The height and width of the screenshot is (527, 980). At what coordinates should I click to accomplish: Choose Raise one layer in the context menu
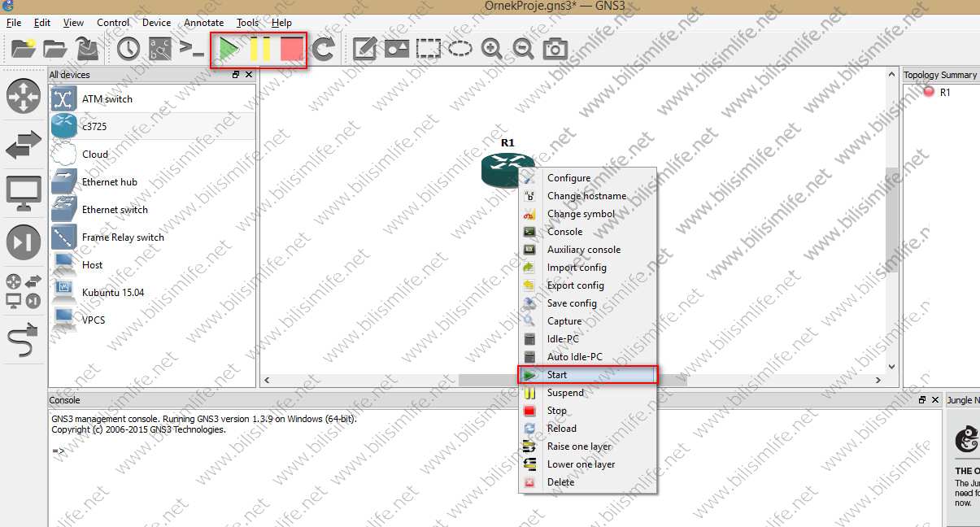[587, 446]
